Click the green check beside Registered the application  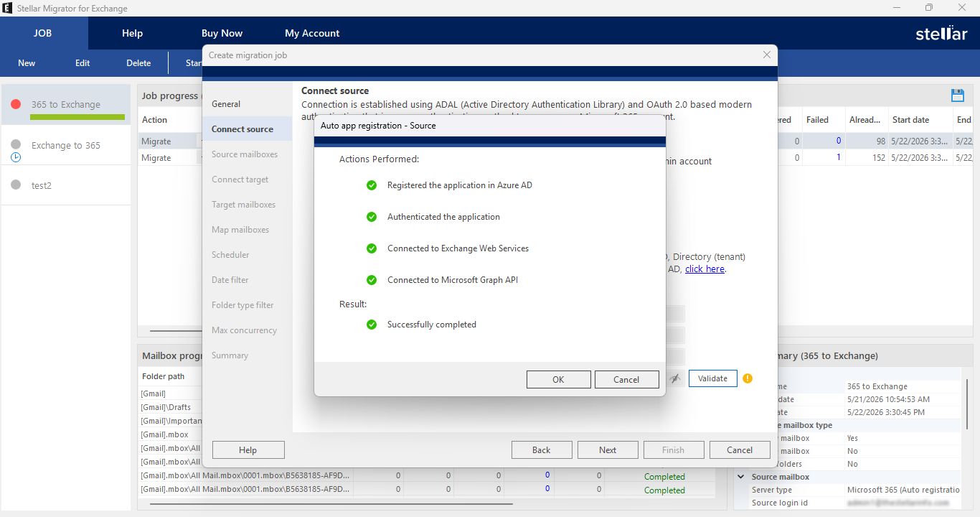click(372, 185)
